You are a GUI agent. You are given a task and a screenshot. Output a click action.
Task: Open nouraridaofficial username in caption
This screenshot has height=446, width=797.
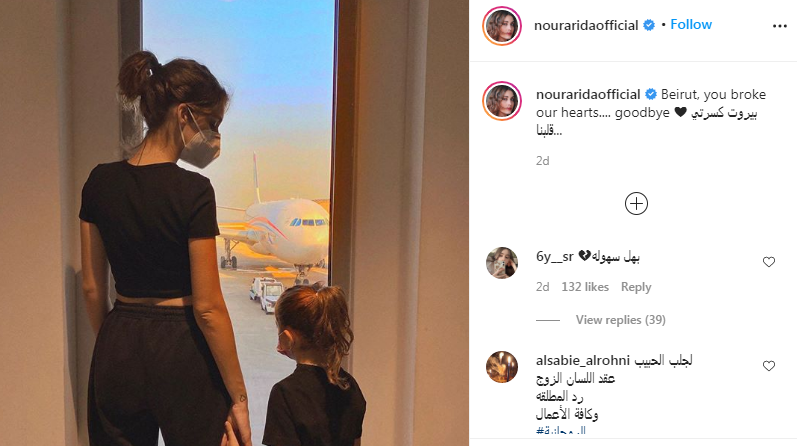coord(588,95)
